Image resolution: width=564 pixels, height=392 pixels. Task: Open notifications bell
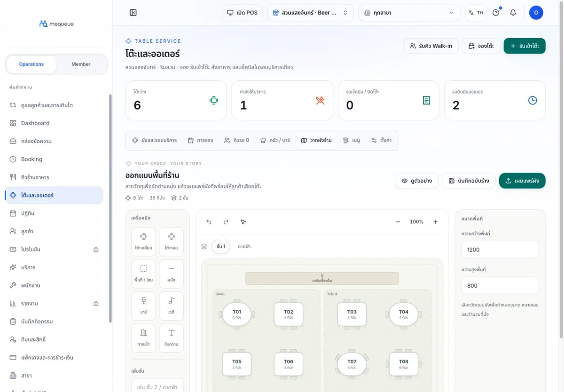pyautogui.click(x=513, y=13)
